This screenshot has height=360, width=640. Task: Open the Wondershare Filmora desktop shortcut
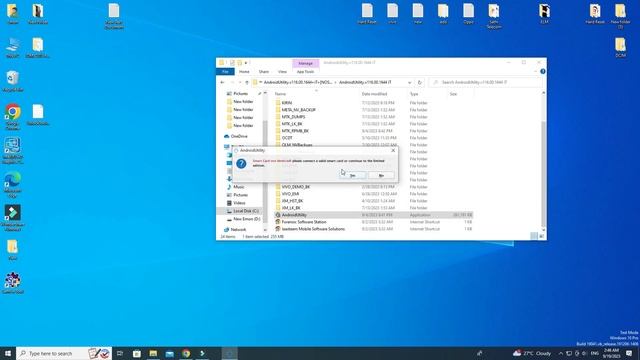[x=13, y=218]
